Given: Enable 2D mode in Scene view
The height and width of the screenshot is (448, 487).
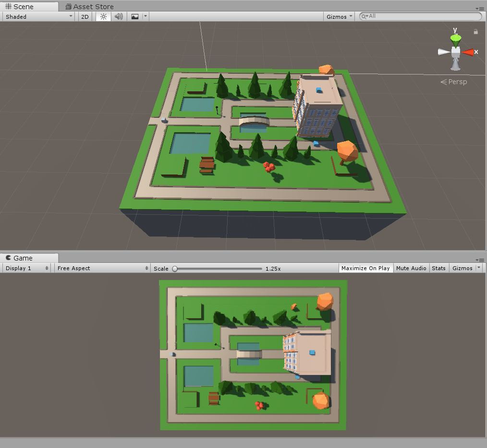Looking at the screenshot, I should click(x=85, y=17).
